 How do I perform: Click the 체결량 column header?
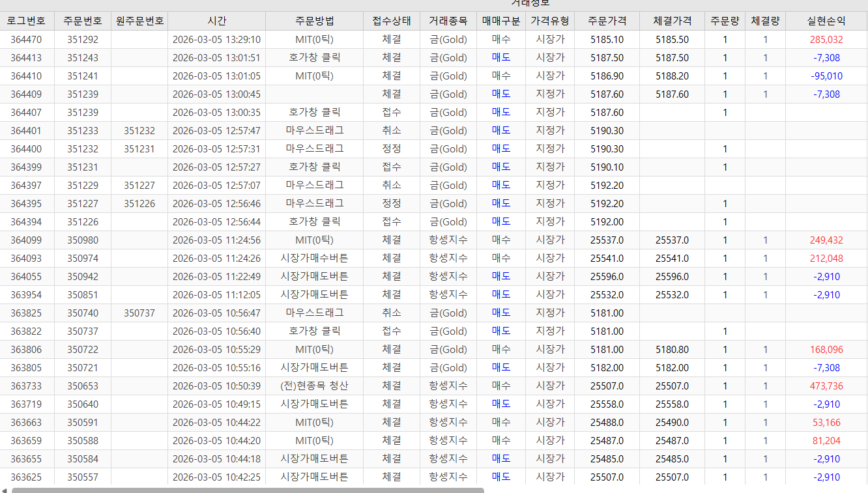(x=765, y=21)
